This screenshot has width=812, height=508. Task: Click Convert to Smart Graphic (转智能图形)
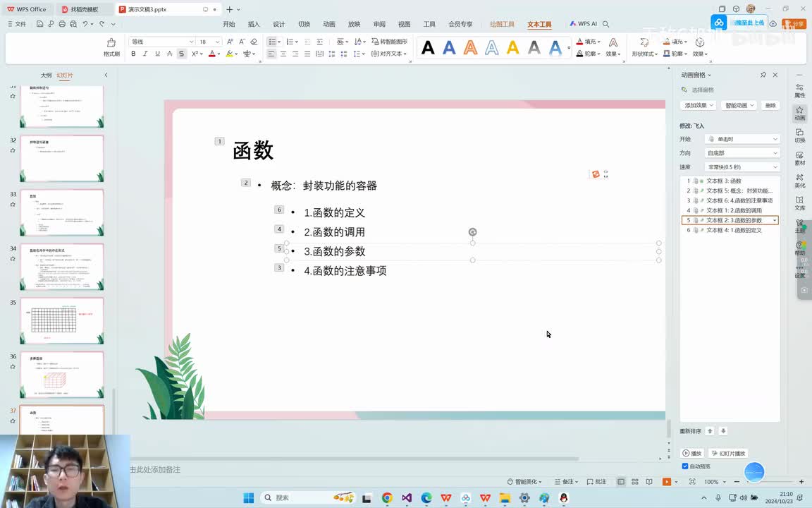coord(389,42)
